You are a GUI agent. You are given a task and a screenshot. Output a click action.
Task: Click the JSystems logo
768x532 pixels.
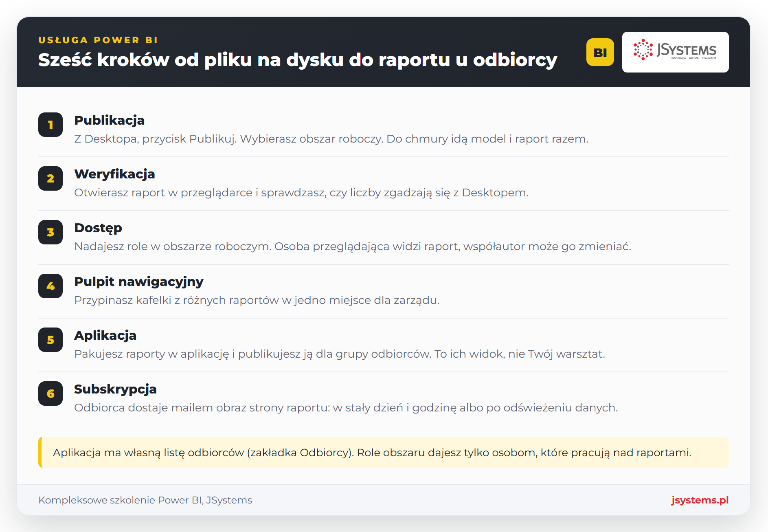coord(675,52)
